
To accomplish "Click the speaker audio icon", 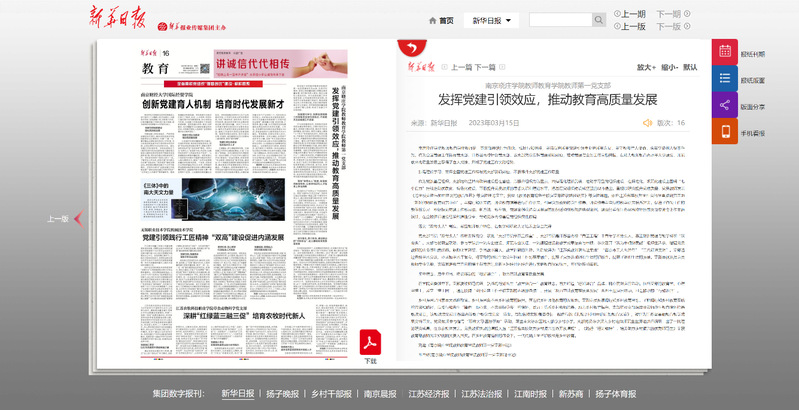I will pos(648,123).
